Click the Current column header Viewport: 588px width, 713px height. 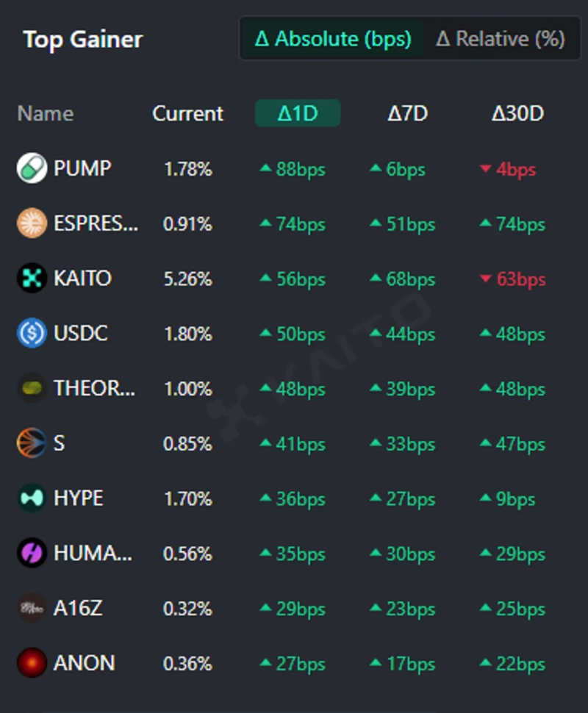point(187,113)
